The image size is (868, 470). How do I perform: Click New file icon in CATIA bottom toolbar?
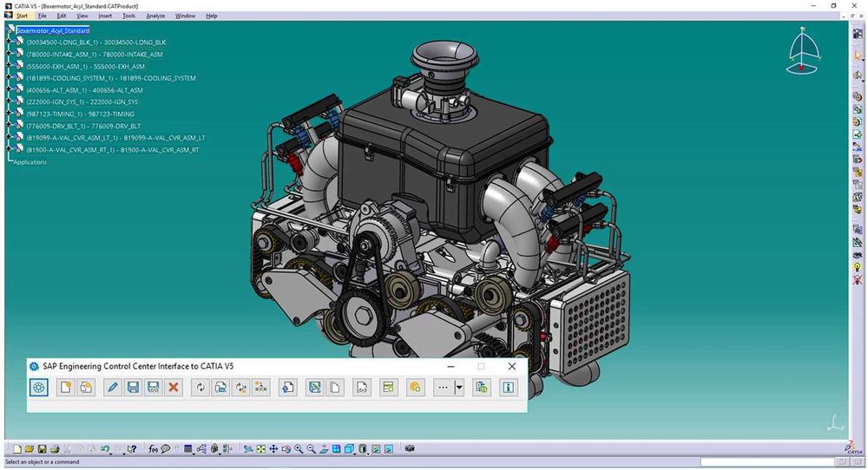coord(17,449)
